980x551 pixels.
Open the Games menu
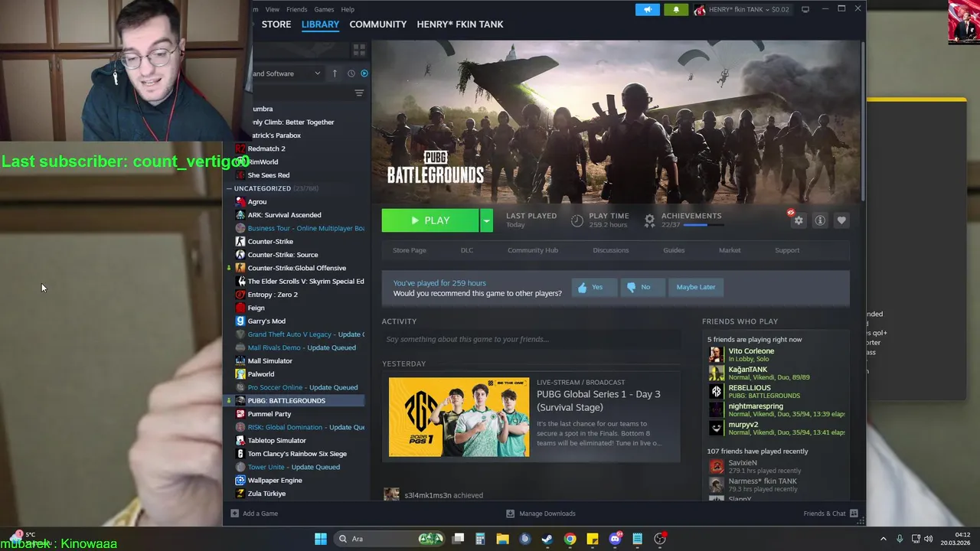pyautogui.click(x=324, y=9)
